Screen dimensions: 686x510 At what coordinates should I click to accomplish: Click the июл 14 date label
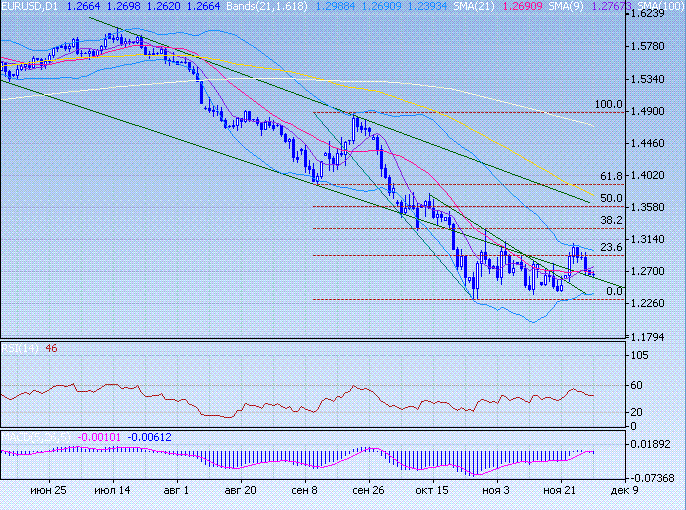pyautogui.click(x=110, y=491)
